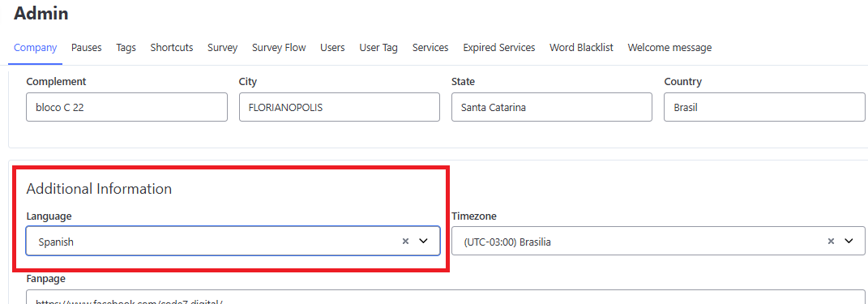This screenshot has width=868, height=304.
Task: Switch to the Users tab
Action: tap(332, 48)
